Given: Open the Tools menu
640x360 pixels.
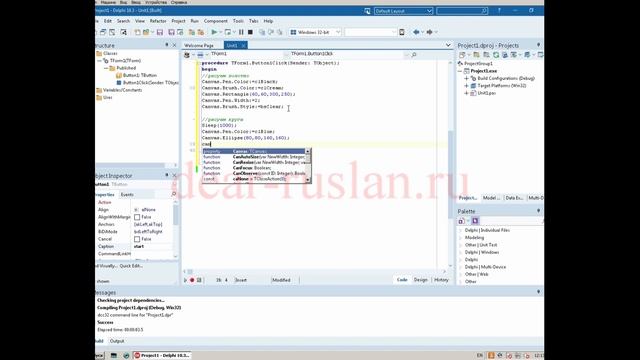Looking at the screenshot, I should (238, 21).
